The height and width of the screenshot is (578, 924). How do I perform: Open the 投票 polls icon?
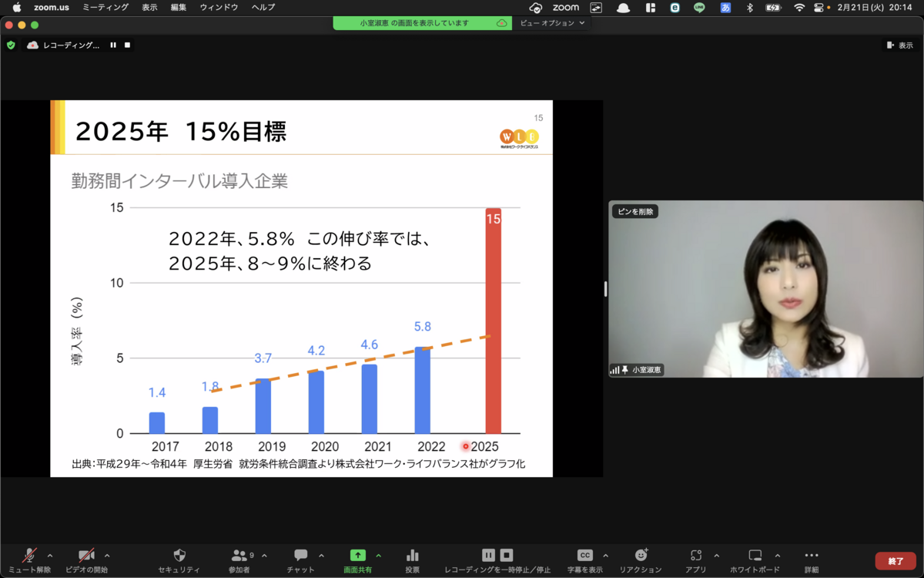[413, 560]
